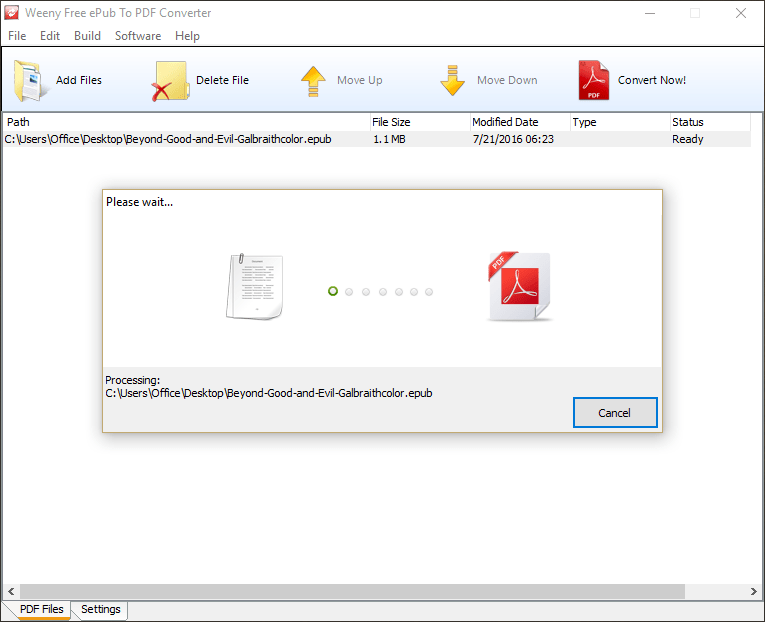Click the Convert Now! label
765x622 pixels.
point(652,80)
